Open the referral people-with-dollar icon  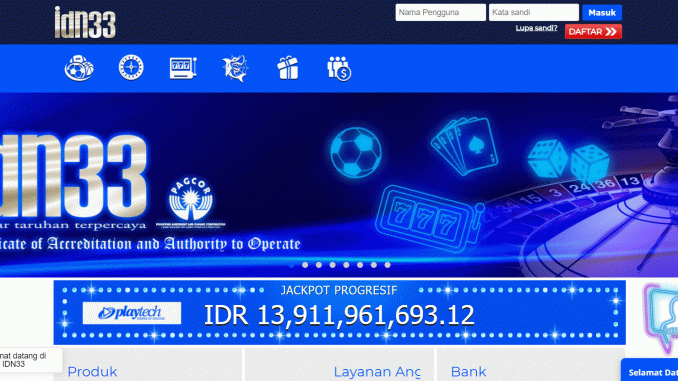[x=339, y=68]
